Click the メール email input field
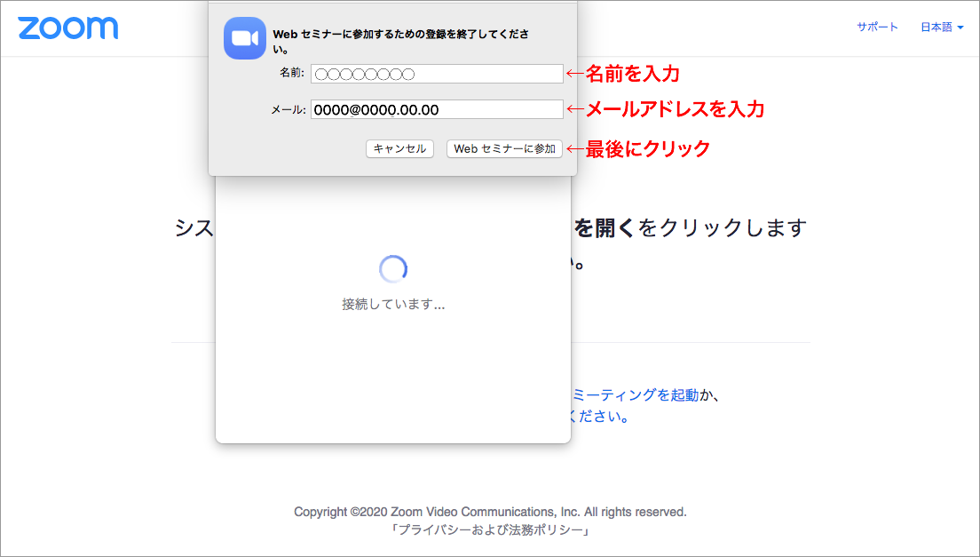The image size is (980, 557). click(x=437, y=109)
